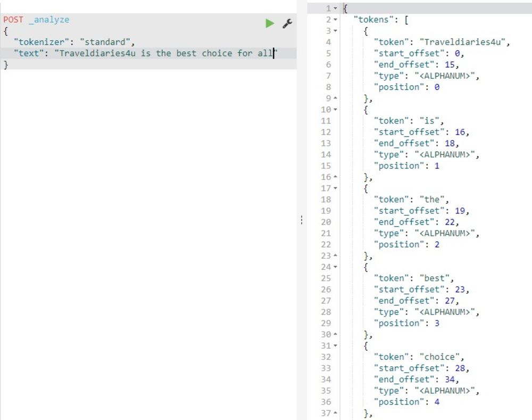Click "start_offset": 23 line

point(421,289)
